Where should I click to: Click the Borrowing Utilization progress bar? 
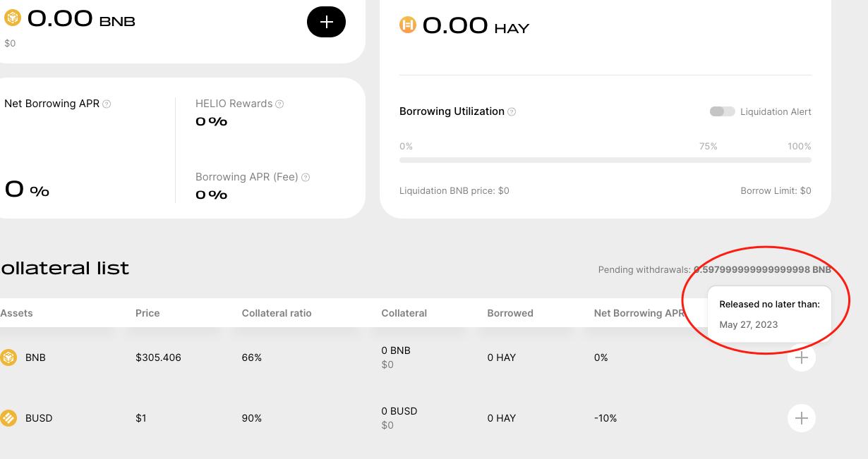coord(605,160)
